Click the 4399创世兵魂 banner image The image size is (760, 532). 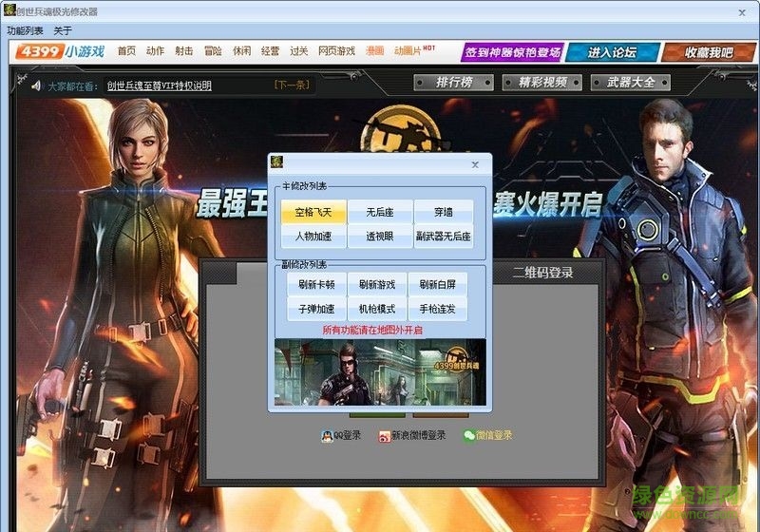click(x=381, y=372)
